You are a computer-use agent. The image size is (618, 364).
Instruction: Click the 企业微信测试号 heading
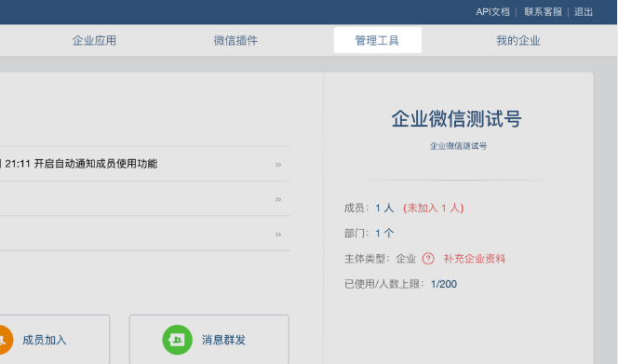[456, 118]
